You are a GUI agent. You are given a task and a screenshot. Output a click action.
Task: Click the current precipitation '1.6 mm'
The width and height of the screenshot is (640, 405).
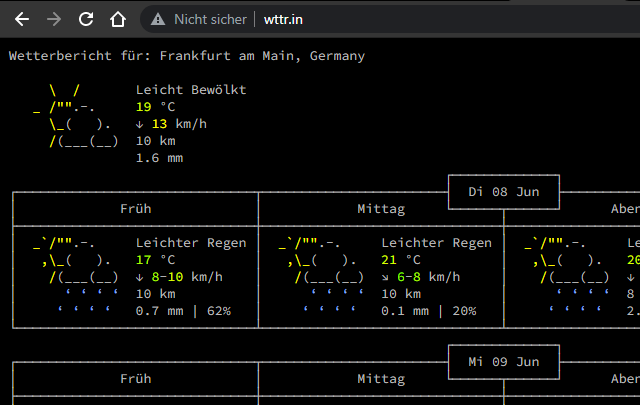(x=160, y=158)
